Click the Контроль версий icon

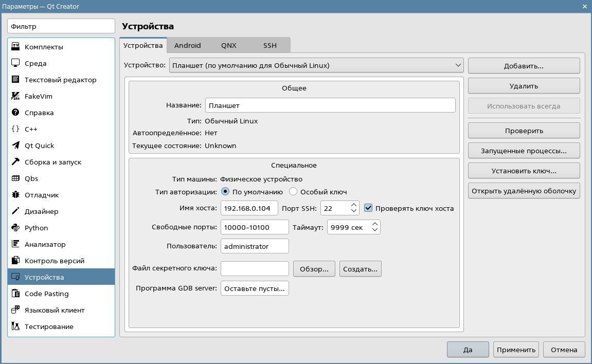point(15,261)
